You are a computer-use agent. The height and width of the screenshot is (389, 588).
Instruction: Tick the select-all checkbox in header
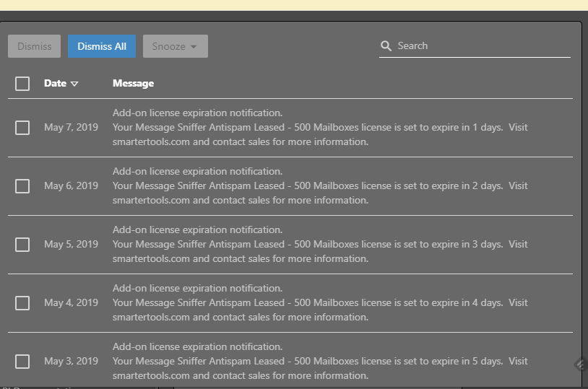point(22,84)
